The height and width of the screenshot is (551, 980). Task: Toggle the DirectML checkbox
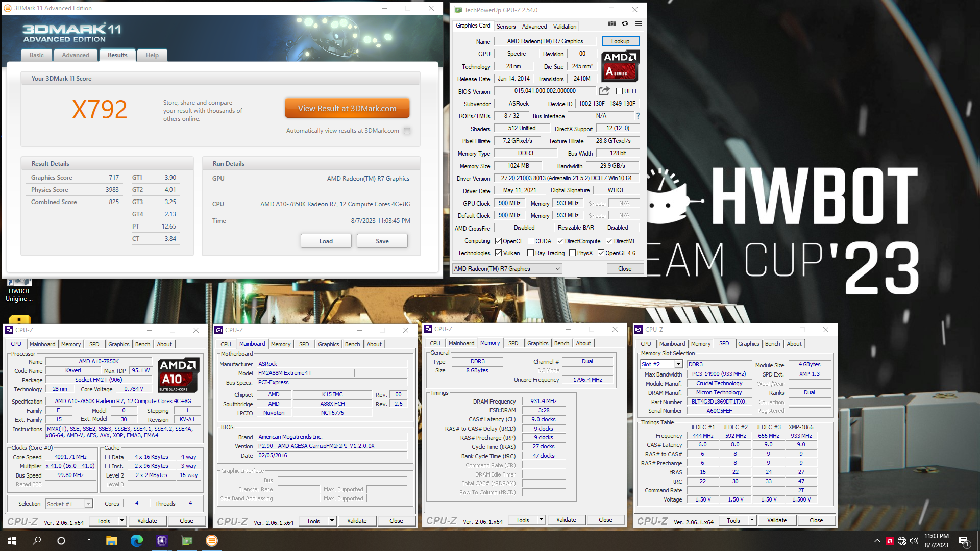pyautogui.click(x=609, y=241)
